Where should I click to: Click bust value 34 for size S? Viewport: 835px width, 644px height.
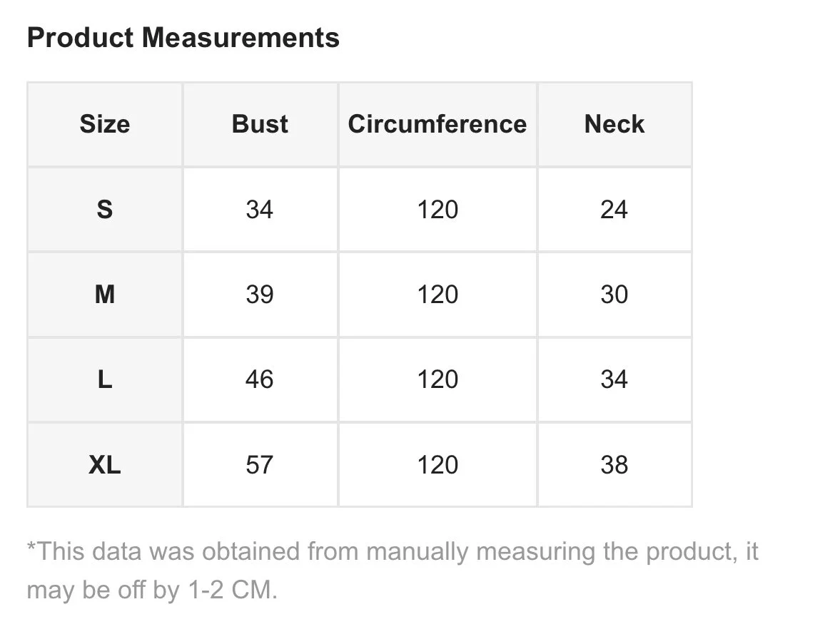(260, 210)
